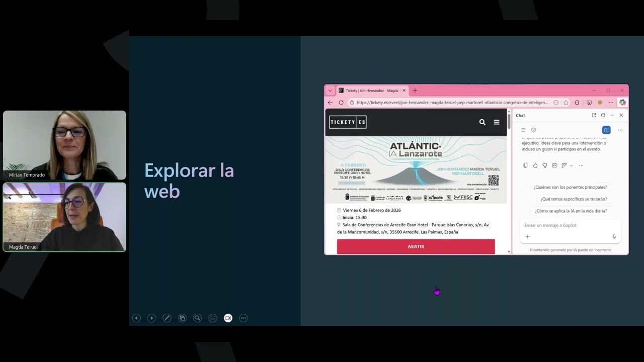Open the Copilot conversation list icon

(x=524, y=130)
